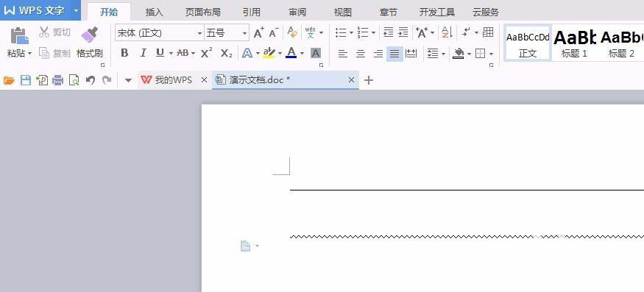Sort text with the A-Z icon

coord(447,32)
